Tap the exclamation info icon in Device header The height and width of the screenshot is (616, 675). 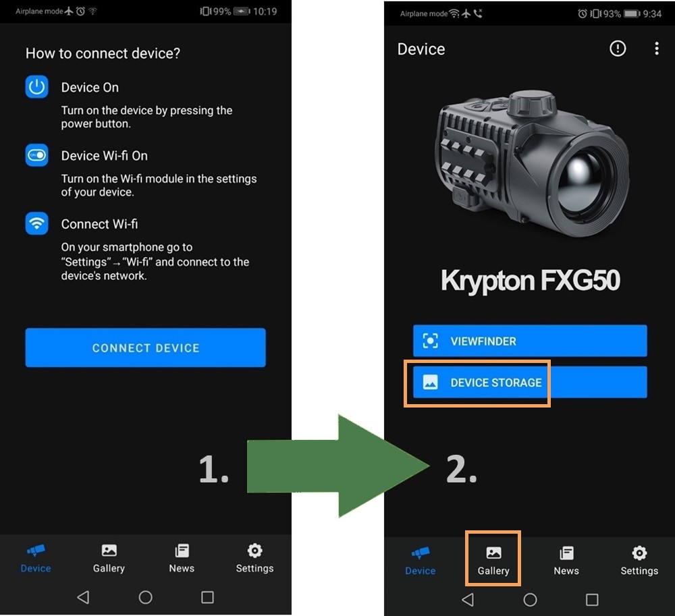[x=617, y=49]
